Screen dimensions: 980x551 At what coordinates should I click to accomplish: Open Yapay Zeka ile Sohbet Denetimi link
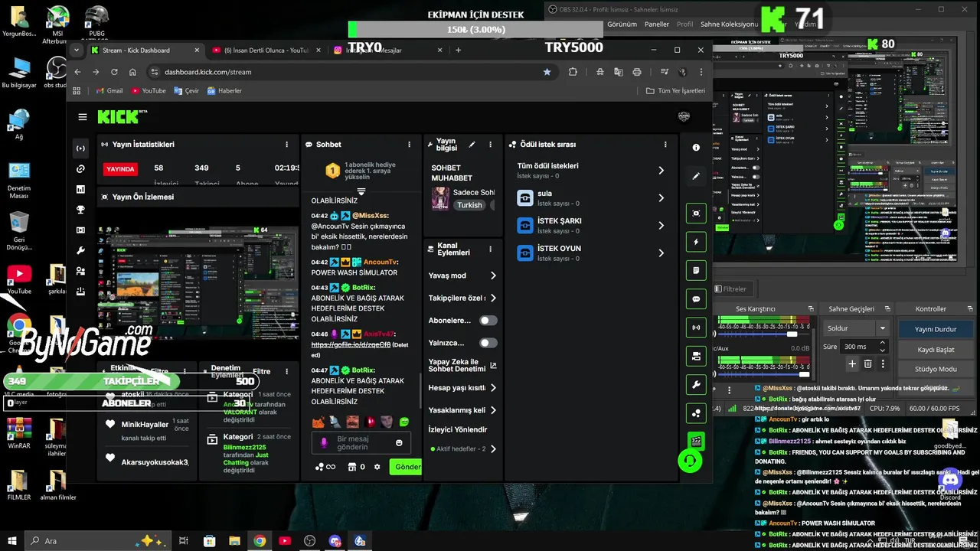462,365
